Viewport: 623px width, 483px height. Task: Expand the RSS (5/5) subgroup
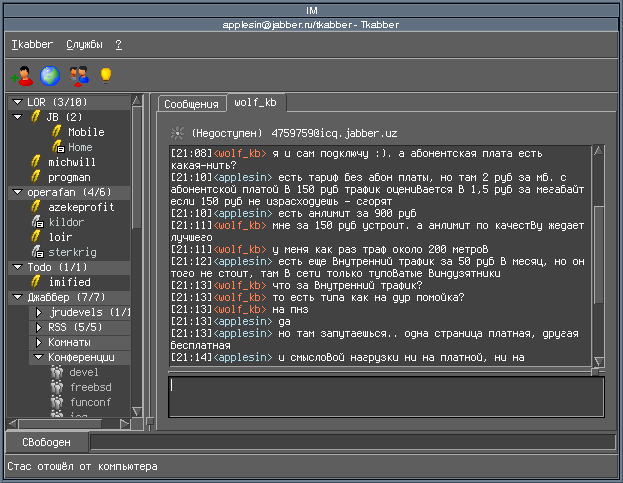(38, 327)
